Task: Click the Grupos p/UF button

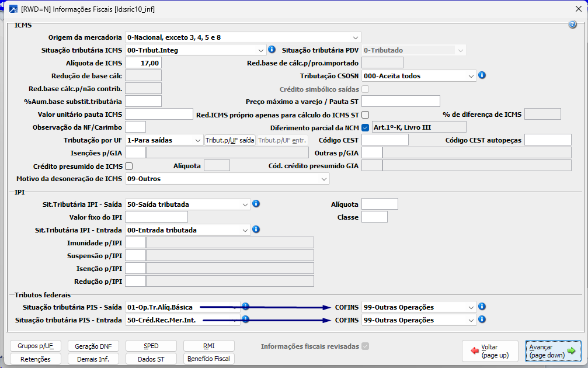Action: (36, 346)
